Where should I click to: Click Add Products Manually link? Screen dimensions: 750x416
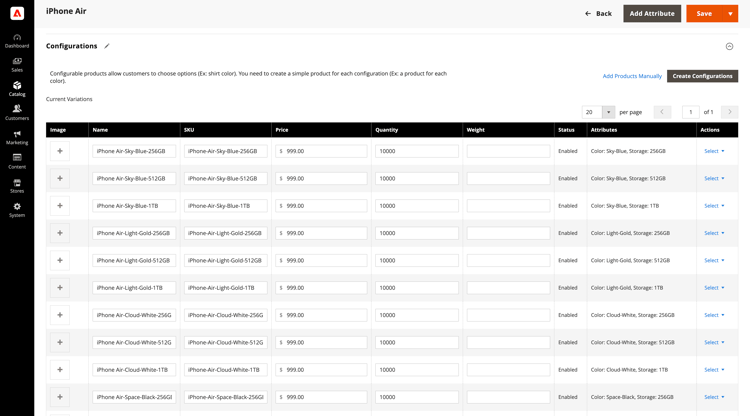click(x=632, y=76)
